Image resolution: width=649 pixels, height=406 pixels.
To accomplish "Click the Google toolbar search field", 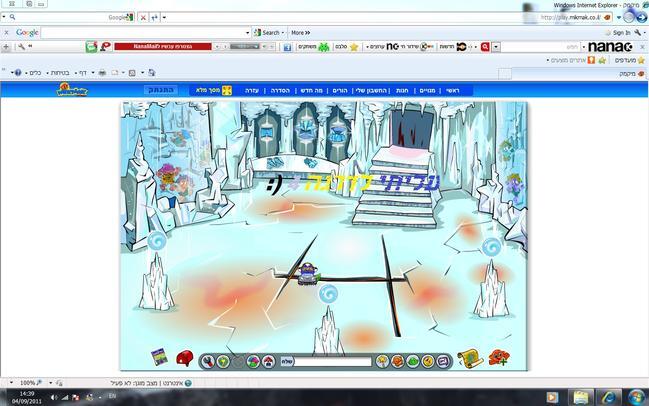I will pyautogui.click(x=143, y=33).
